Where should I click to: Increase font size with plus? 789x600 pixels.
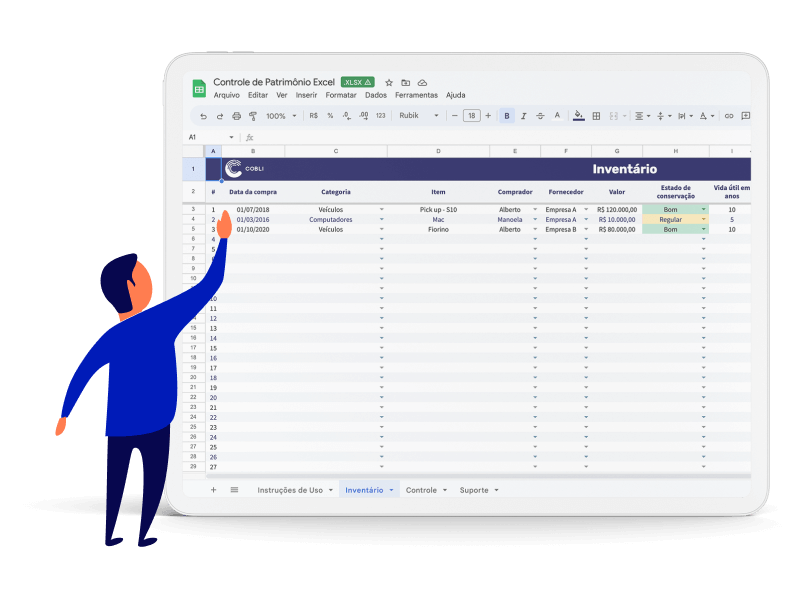[x=488, y=116]
